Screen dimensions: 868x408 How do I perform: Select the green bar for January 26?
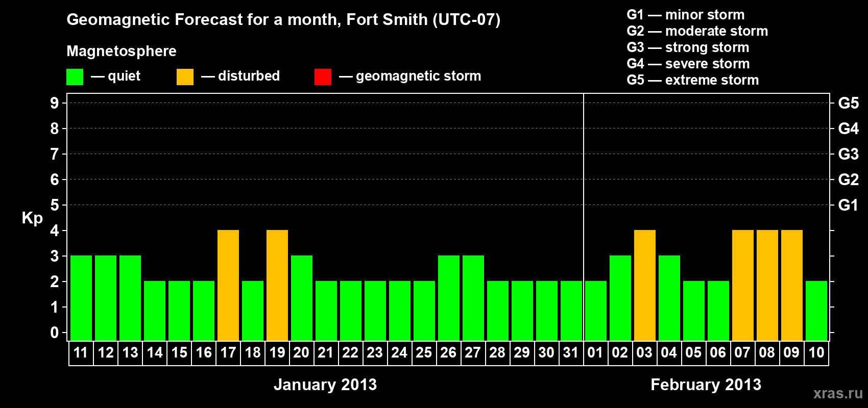pyautogui.click(x=449, y=298)
